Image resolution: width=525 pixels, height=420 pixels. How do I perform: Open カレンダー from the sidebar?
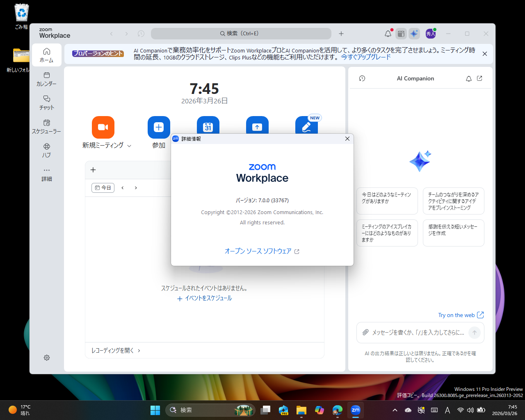point(46,79)
